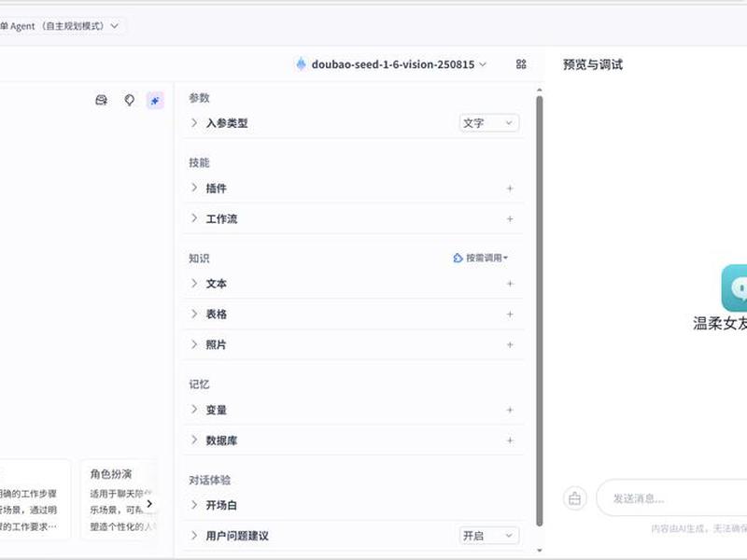Open the 按需调用 knowledge call dropdown
747x560 pixels.
480,259
